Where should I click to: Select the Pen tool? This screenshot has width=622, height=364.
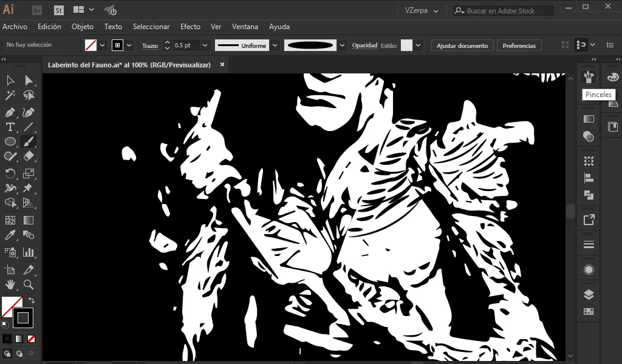click(10, 112)
